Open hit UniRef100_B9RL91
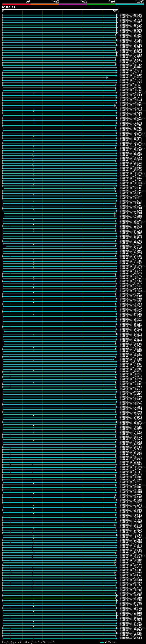The width and height of the screenshot is (146, 644). (x=131, y=15)
